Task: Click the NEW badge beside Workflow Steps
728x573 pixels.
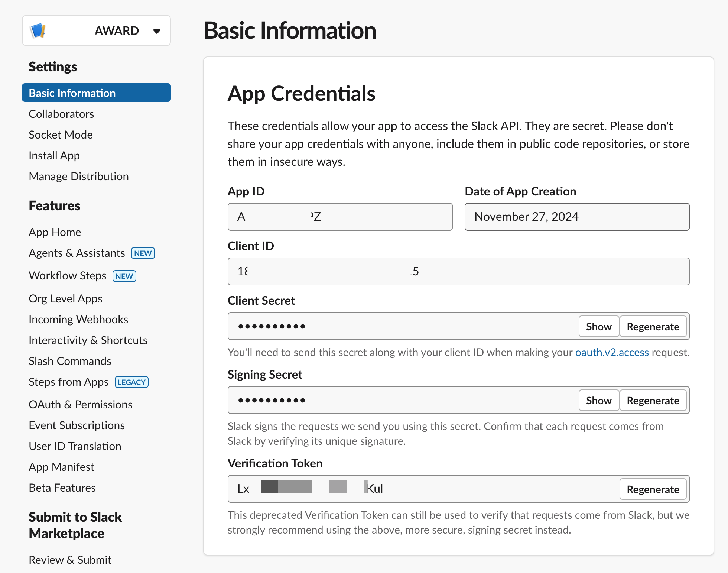Action: [x=124, y=276]
